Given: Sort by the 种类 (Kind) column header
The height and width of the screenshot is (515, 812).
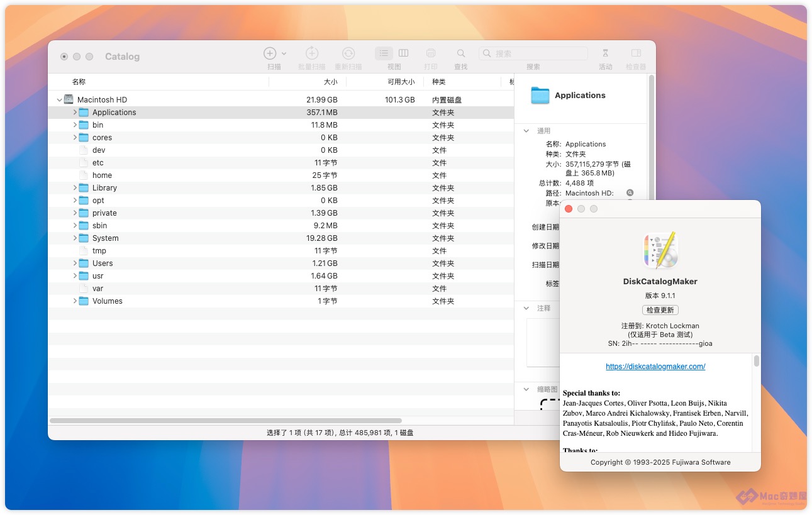Looking at the screenshot, I should coord(438,82).
